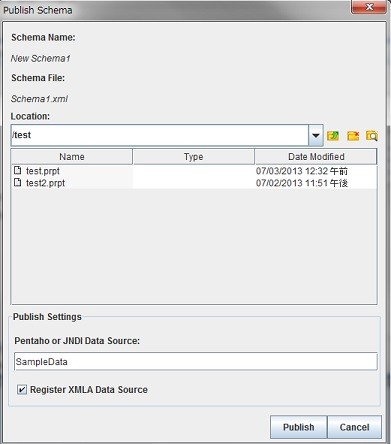Sort files by Type column header
This screenshot has height=444, width=391.
[x=194, y=157]
